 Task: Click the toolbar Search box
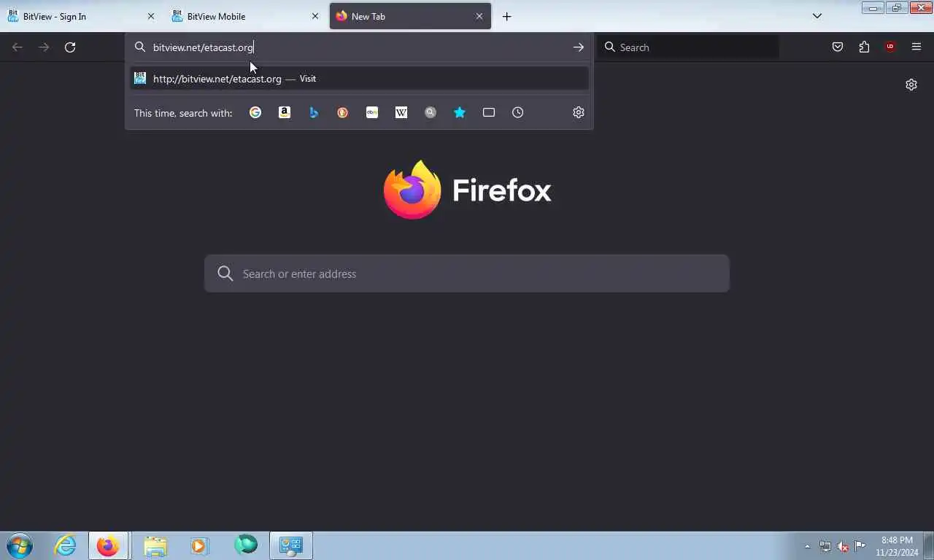point(688,47)
